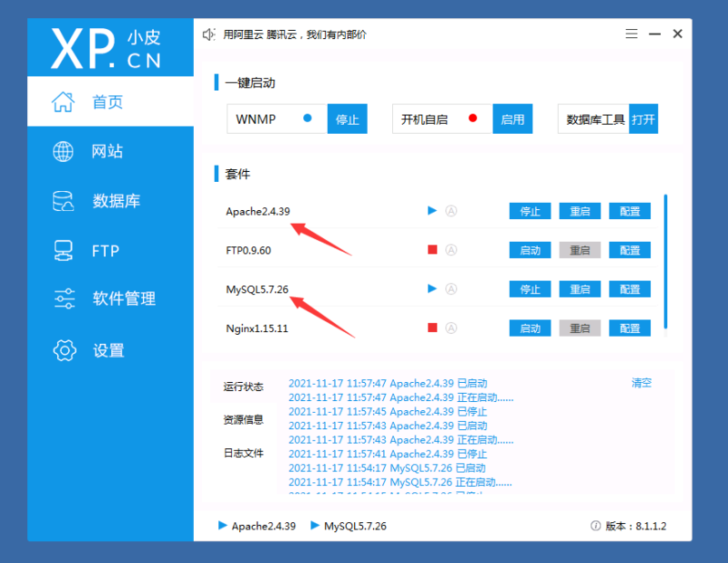728x563 pixels.
Task: Start the Nginx1.15.11 service
Action: pyautogui.click(x=531, y=328)
